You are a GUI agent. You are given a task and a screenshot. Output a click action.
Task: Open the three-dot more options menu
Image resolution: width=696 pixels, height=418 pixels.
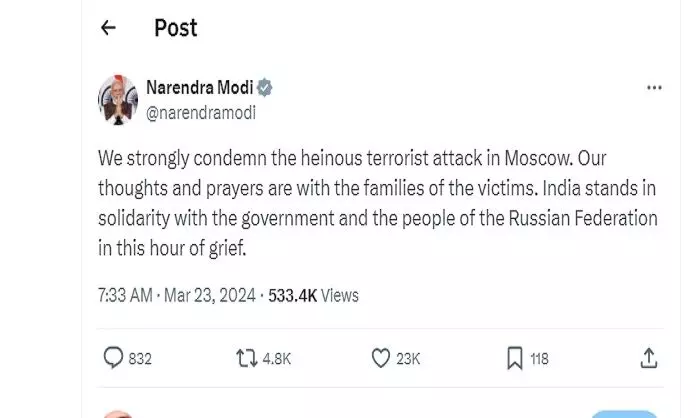coord(654,88)
